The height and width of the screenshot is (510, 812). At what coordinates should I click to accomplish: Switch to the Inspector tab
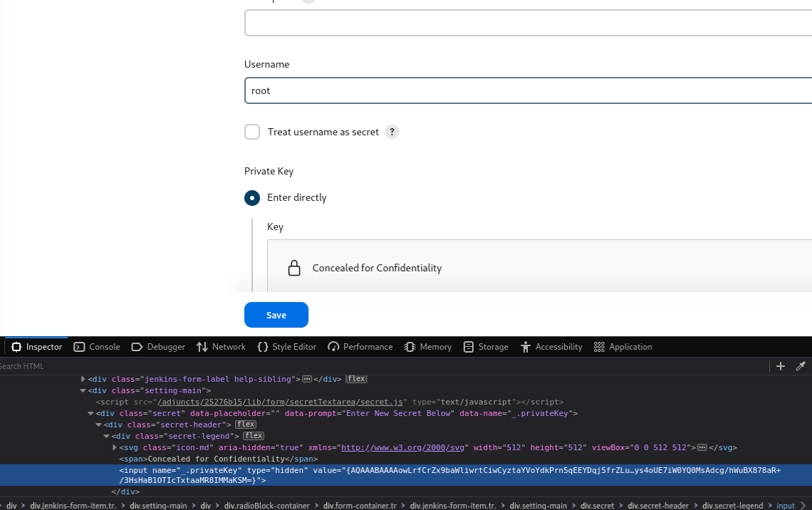click(x=36, y=347)
